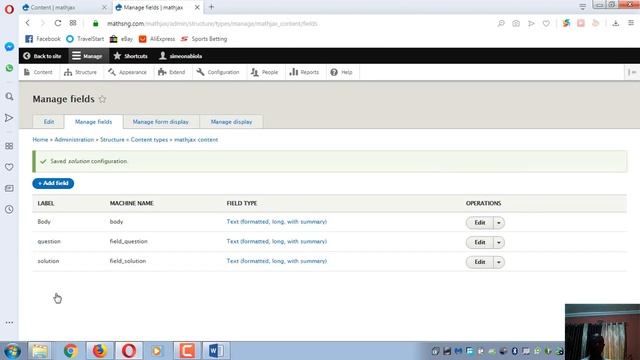This screenshot has width=640, height=360.
Task: Expand operations dropdown for Body field
Action: coord(499,223)
